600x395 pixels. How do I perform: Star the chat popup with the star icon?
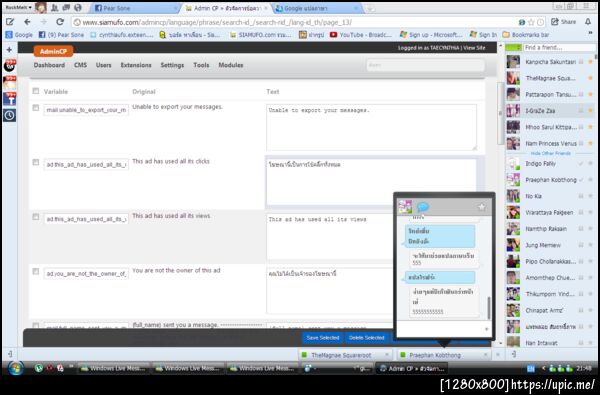click(481, 207)
